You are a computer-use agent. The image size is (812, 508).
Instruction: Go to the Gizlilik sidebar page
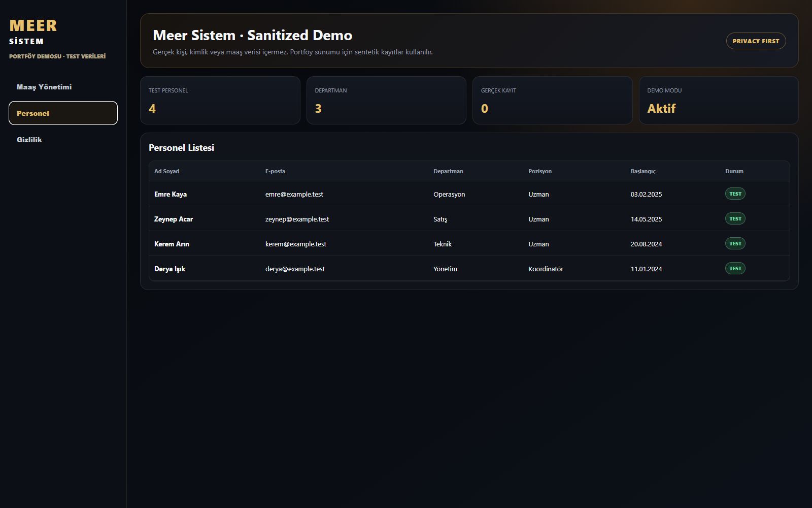pos(63,140)
